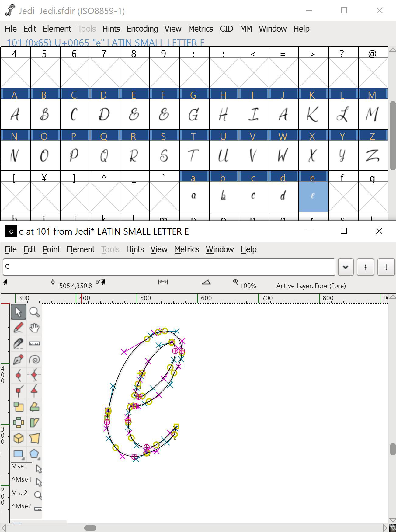Click font view vertical scrollbar thumb
The width and height of the screenshot is (396, 532).
coord(393,136)
